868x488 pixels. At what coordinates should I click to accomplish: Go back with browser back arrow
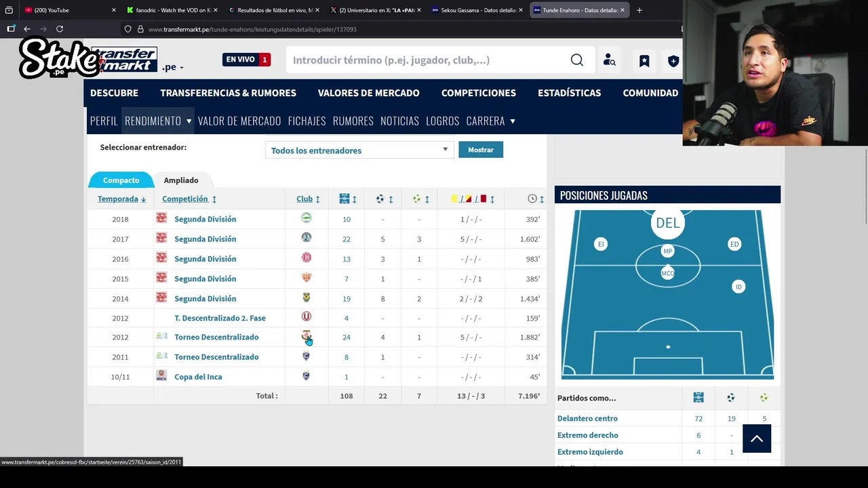(26, 29)
